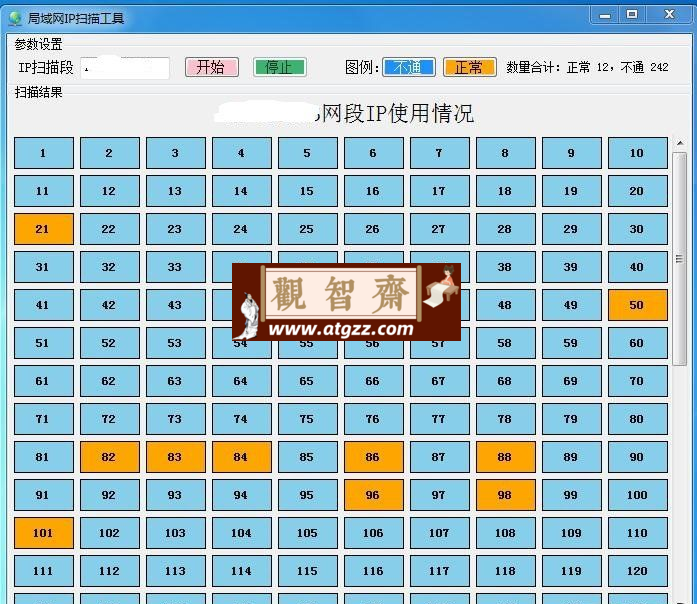Click IP cell 48
This screenshot has width=697, height=604.
(506, 305)
